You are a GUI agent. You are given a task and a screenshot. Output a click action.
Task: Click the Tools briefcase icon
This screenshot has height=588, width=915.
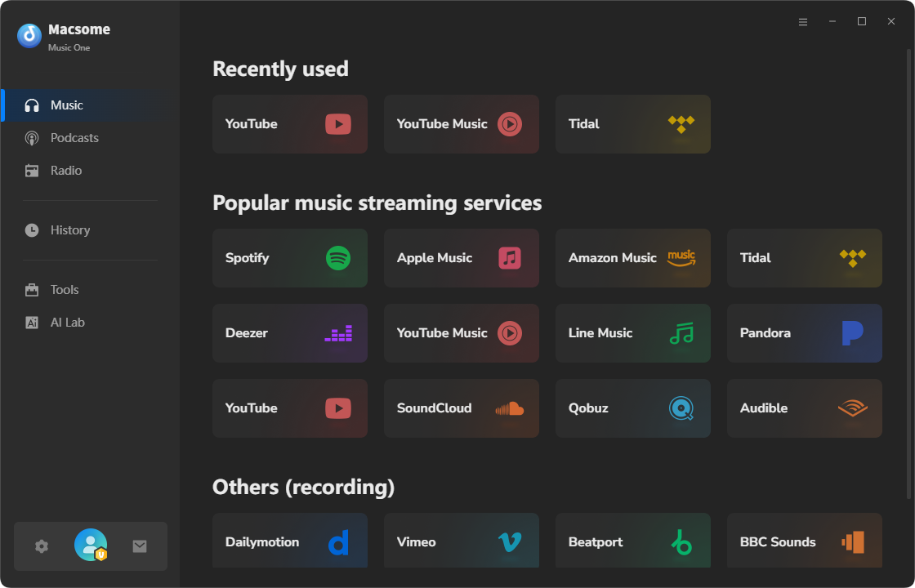tap(32, 290)
